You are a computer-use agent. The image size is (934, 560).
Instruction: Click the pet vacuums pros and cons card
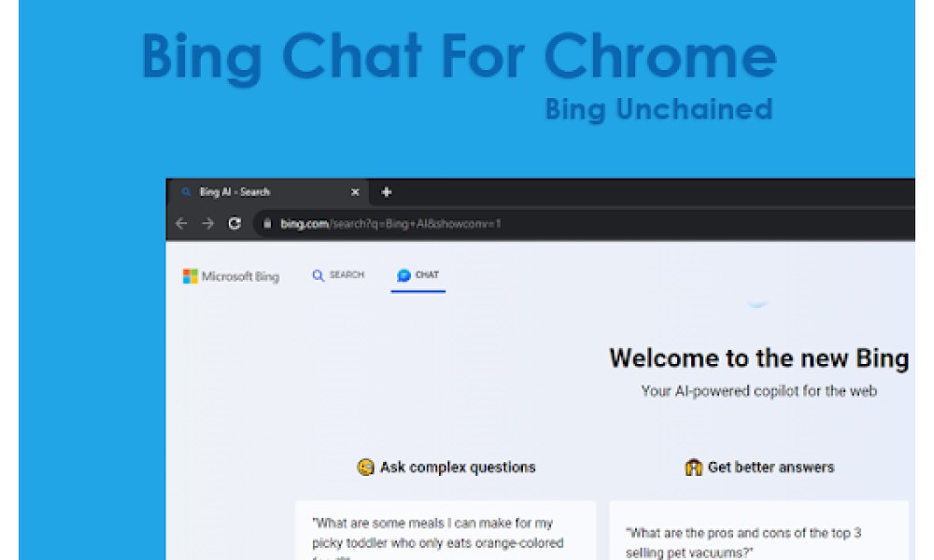click(x=758, y=530)
